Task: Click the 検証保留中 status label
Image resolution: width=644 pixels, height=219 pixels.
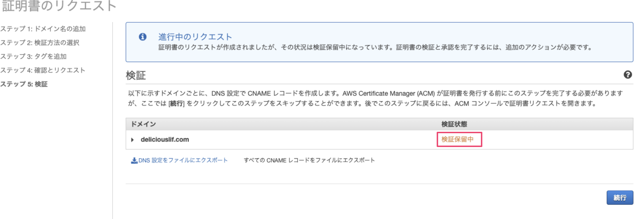Action: pyautogui.click(x=457, y=139)
